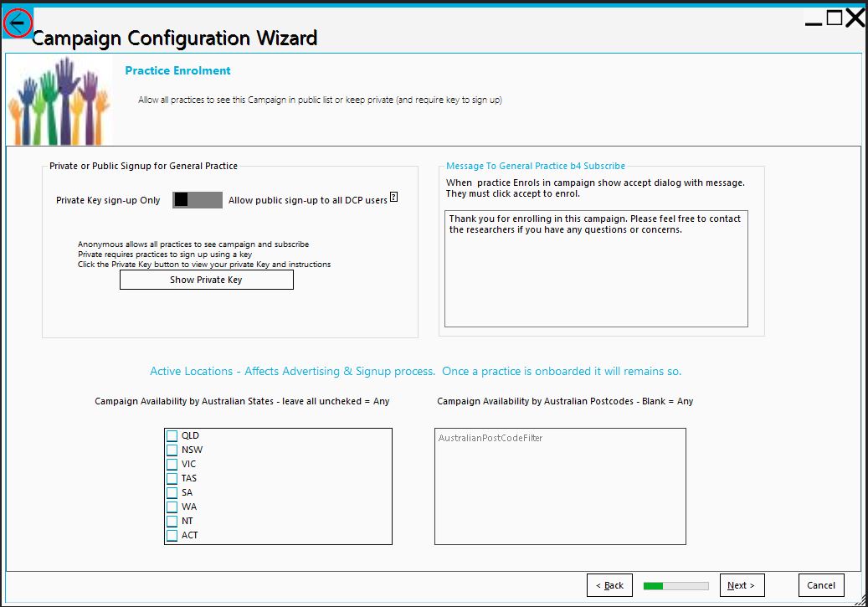Click the circled back arrow icon
The width and height of the screenshot is (868, 607).
click(18, 23)
